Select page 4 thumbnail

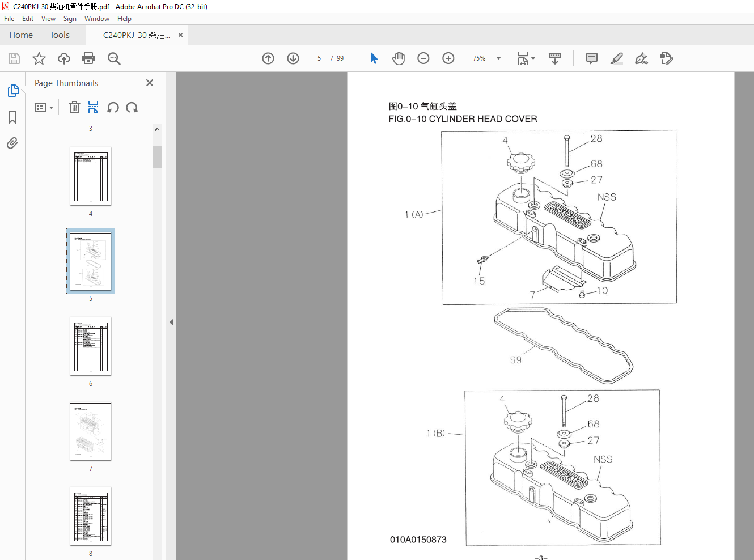point(91,176)
